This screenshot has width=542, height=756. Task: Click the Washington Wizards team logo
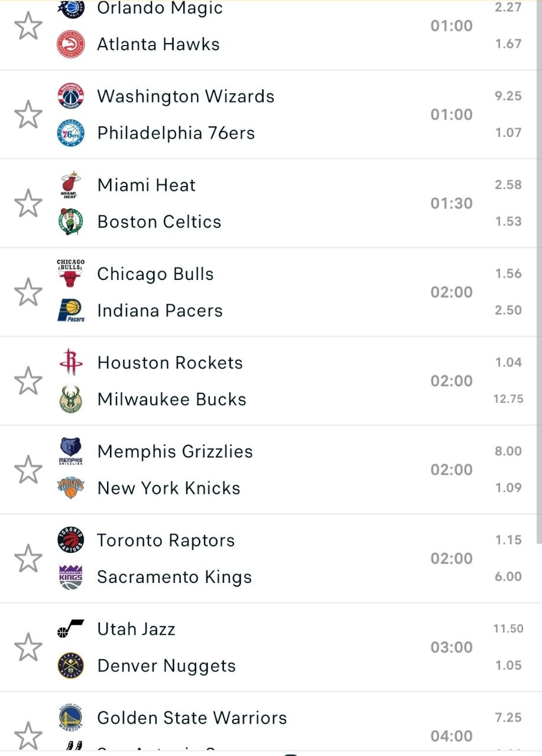click(71, 96)
